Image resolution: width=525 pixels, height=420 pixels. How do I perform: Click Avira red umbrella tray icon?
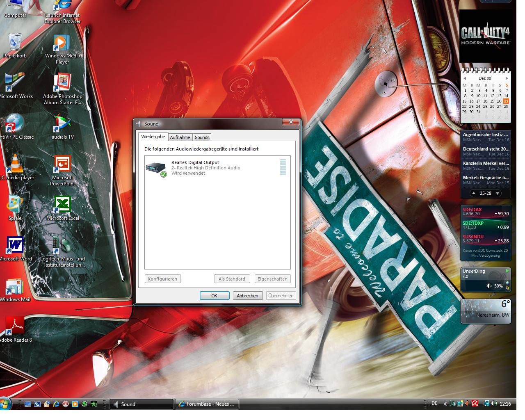tap(475, 404)
